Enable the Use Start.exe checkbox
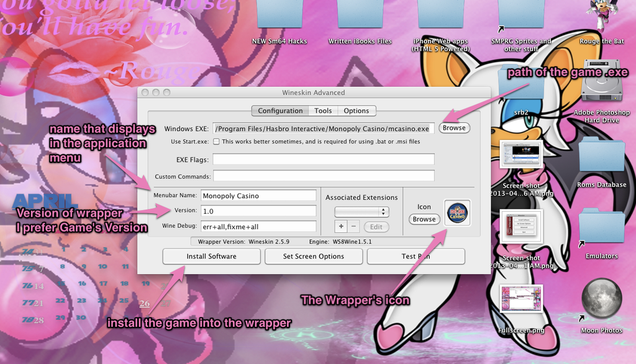The image size is (636, 364). pos(216,142)
